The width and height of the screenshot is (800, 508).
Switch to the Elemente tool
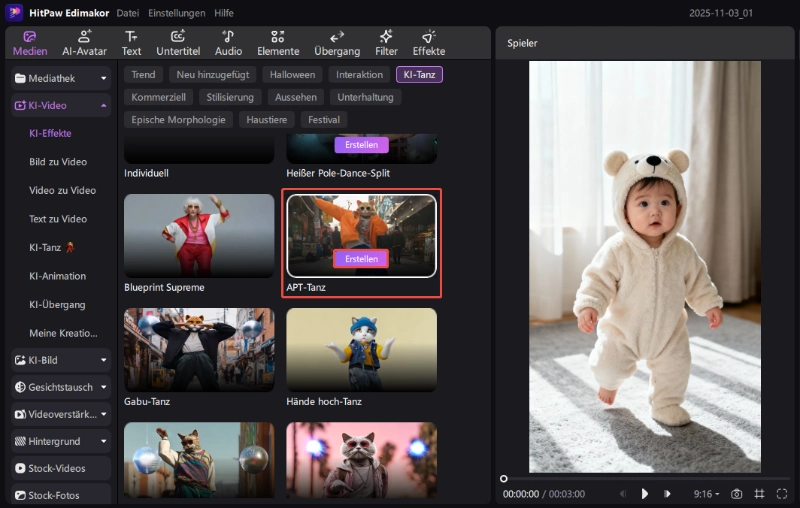(x=278, y=42)
